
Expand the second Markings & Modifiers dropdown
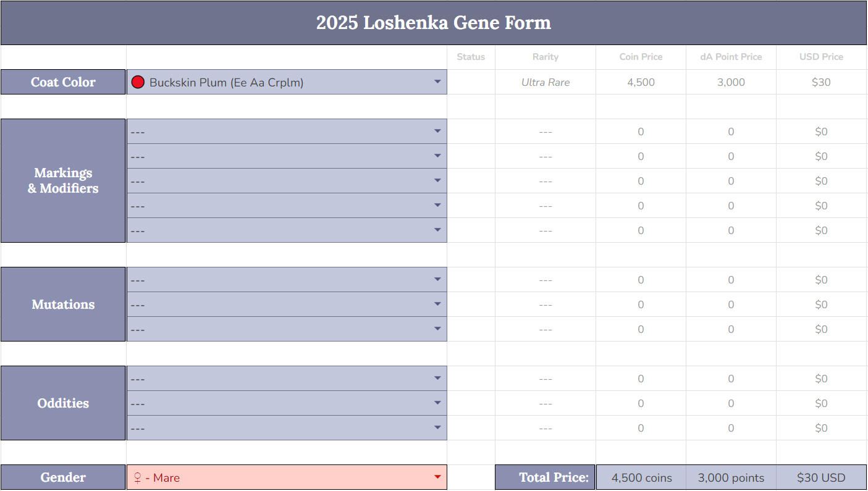(437, 156)
